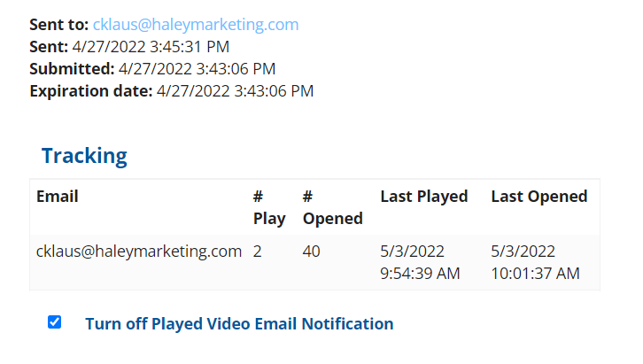Click the Last Played column header

424,197
